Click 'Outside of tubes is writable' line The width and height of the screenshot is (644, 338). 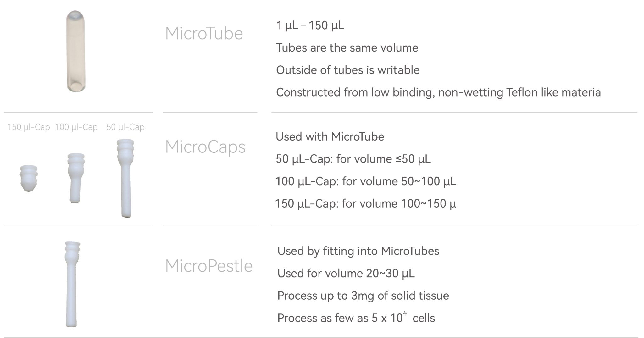348,70
